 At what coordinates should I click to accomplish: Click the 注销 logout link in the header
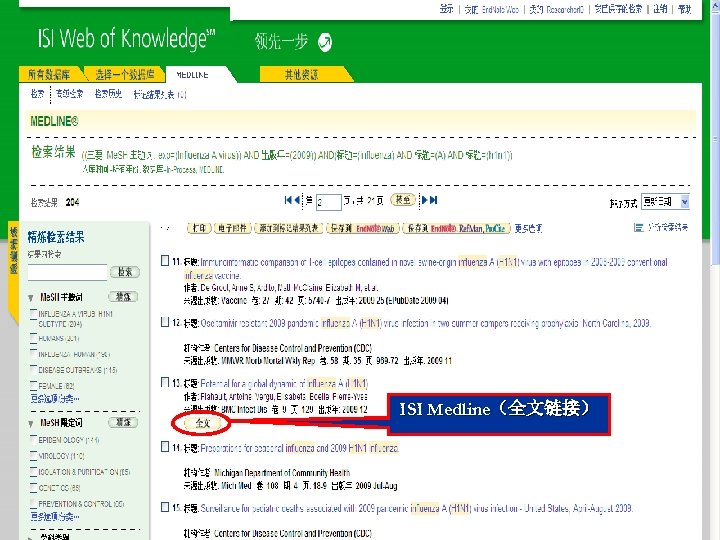click(660, 9)
